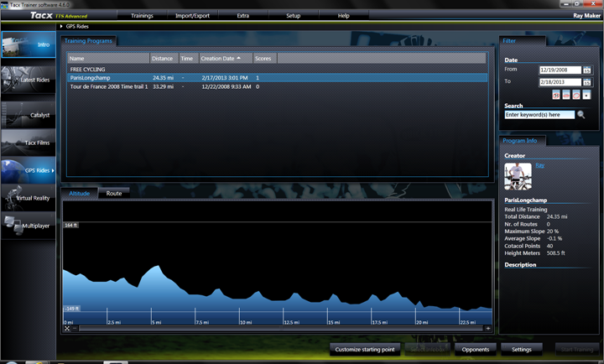Click first date range preset icon
This screenshot has width=604, height=364.
click(556, 95)
